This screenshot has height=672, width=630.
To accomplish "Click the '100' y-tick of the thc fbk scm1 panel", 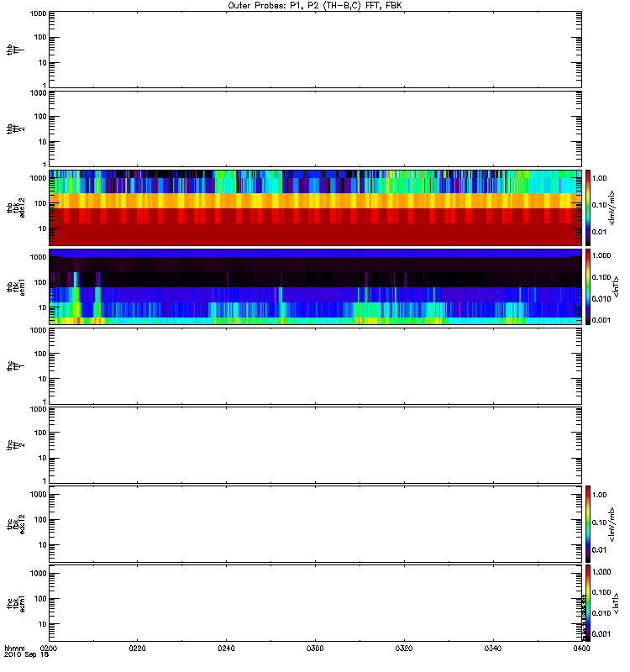I will (x=40, y=599).
